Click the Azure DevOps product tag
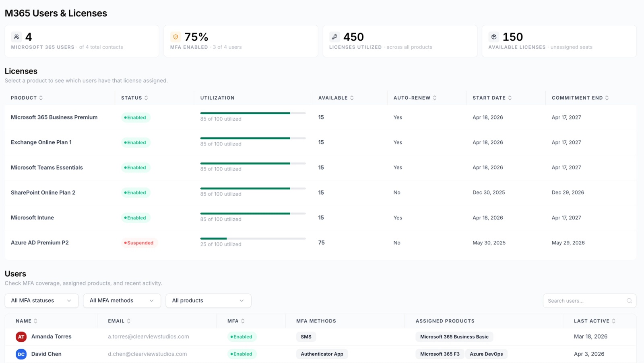 (486, 354)
